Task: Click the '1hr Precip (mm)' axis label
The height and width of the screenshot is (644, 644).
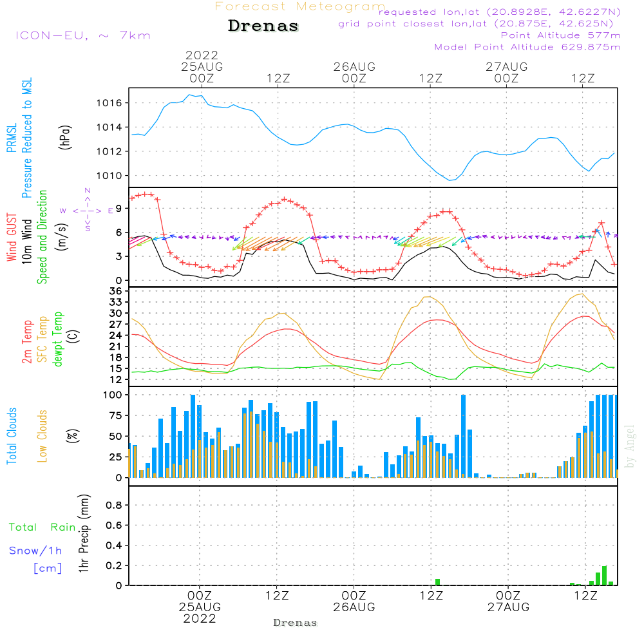Action: coord(84,533)
